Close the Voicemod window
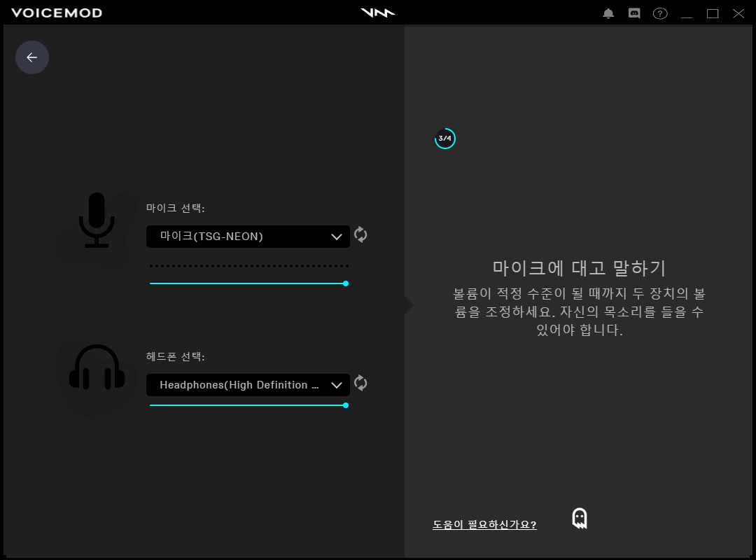The image size is (756, 560). click(x=738, y=13)
